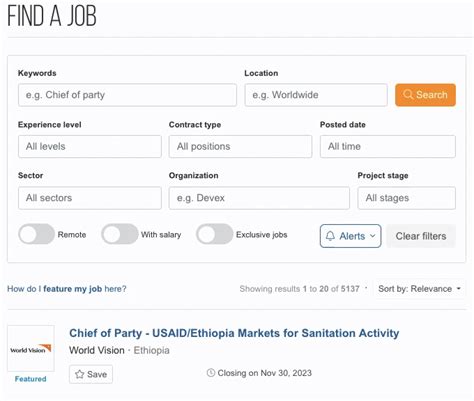This screenshot has width=474, height=401.
Task: Open the World Vision logo thumbnail
Action: click(x=31, y=349)
